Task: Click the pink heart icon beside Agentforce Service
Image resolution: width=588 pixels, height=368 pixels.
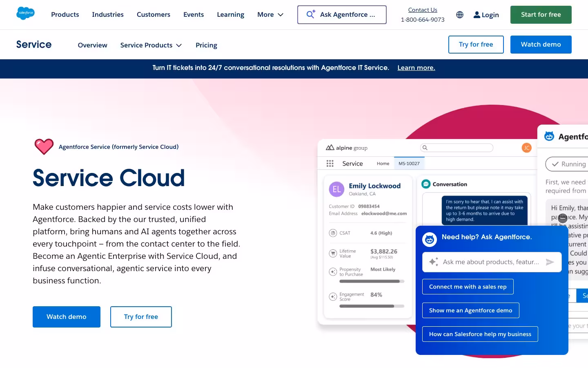Action: (x=44, y=146)
